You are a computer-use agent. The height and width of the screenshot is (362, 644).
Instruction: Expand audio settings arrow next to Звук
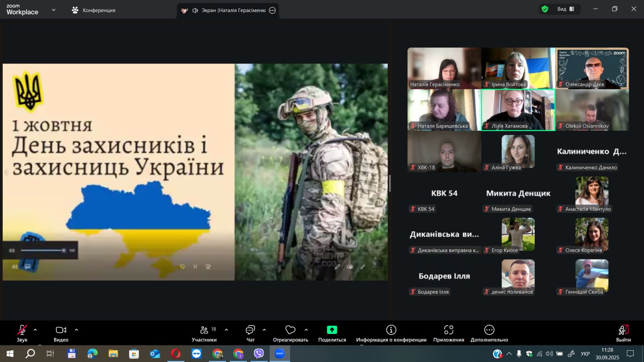tap(35, 330)
